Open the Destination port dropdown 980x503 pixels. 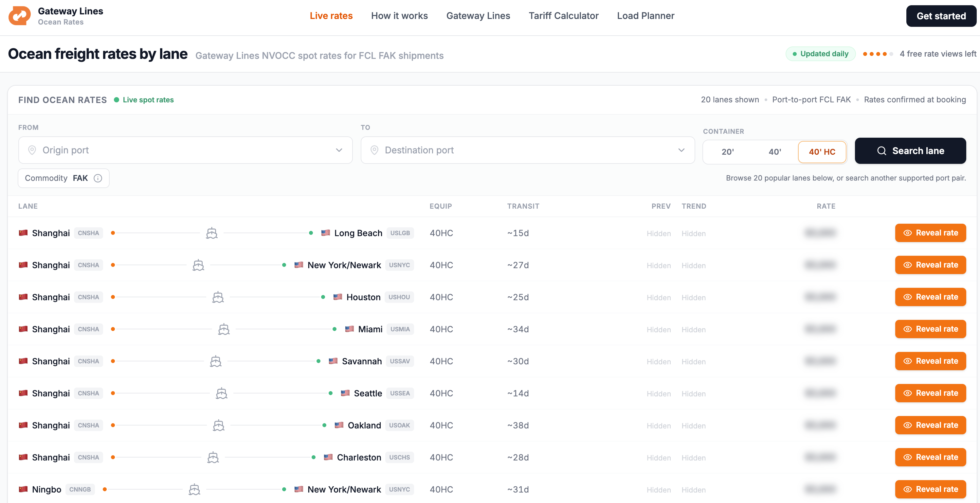click(x=528, y=150)
